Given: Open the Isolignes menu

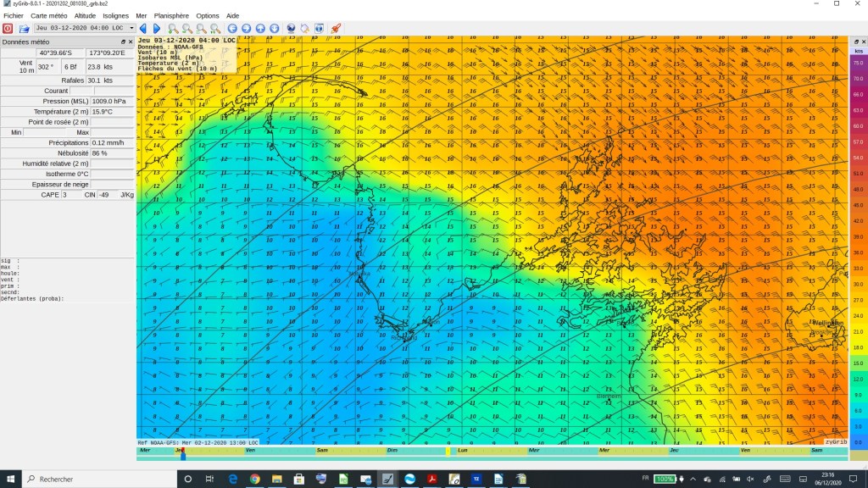Looking at the screenshot, I should (115, 15).
